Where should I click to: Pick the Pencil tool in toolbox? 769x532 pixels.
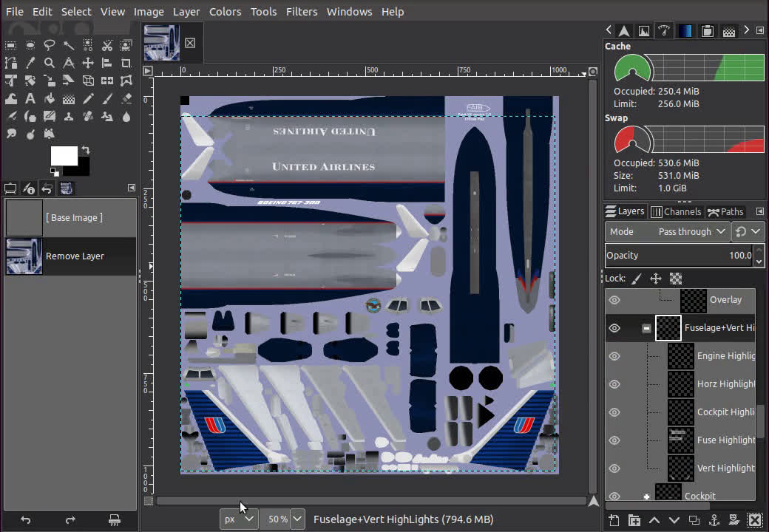pyautogui.click(x=88, y=98)
